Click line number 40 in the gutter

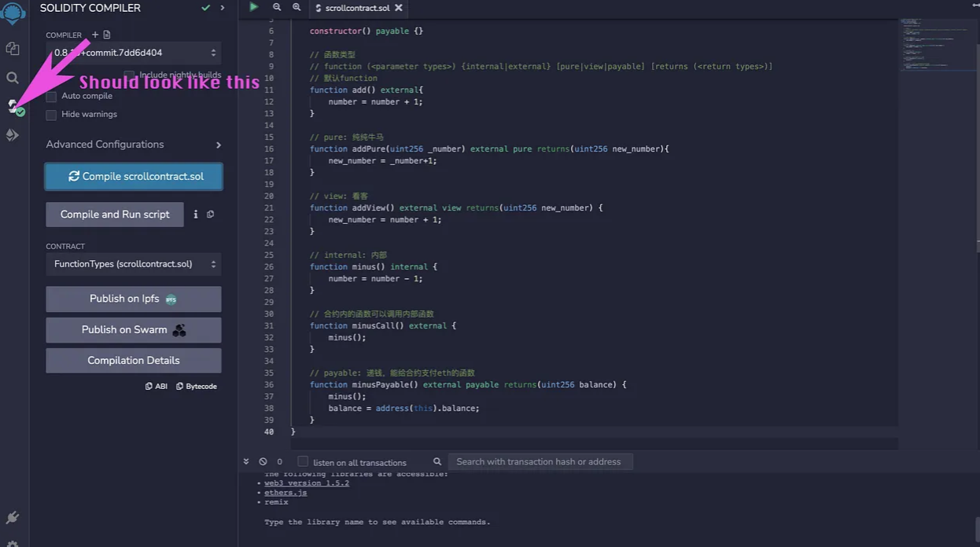269,431
